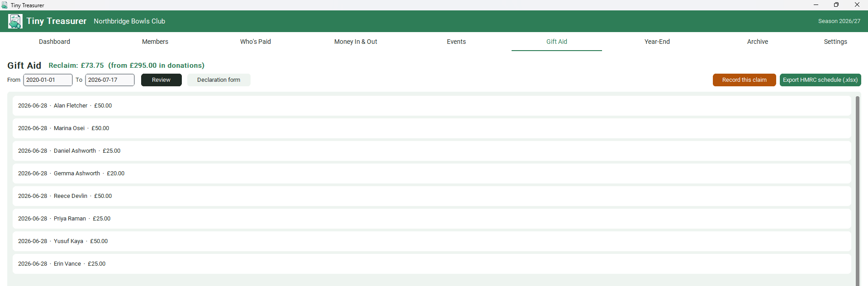Select the Yusuf Kaya donation row

click(432, 241)
